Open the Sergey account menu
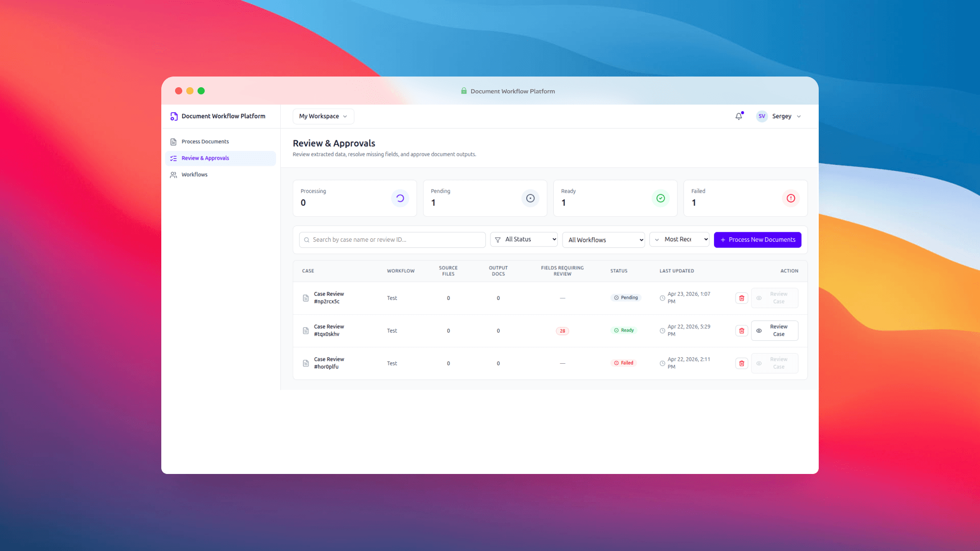Screen dimensions: 980x551 tap(778, 116)
